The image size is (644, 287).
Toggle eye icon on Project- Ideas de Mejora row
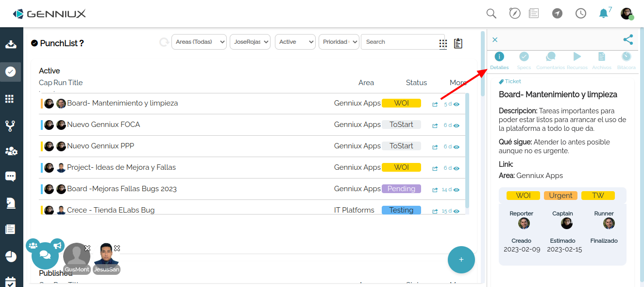coord(457,168)
